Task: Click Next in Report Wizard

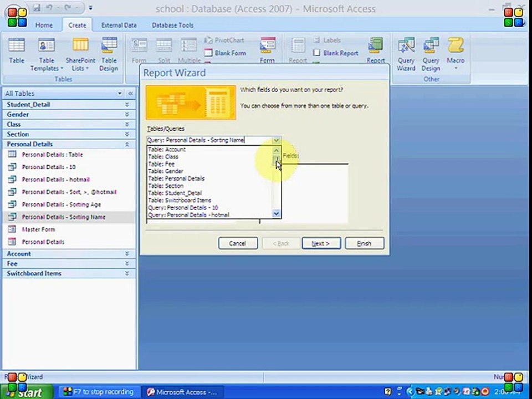Action: point(321,243)
